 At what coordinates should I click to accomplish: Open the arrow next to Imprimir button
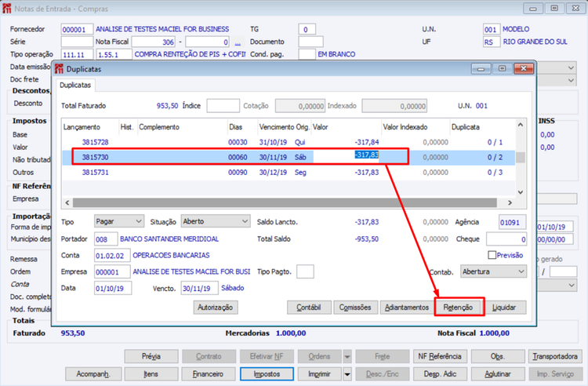click(x=347, y=374)
